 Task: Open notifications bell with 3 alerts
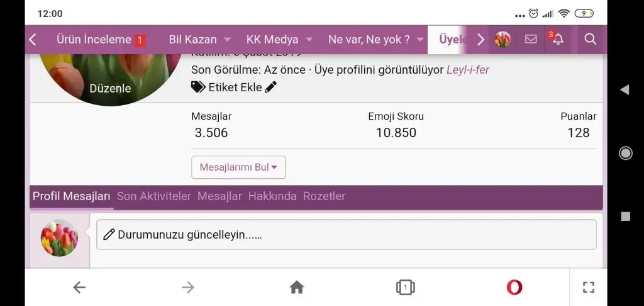(x=558, y=40)
